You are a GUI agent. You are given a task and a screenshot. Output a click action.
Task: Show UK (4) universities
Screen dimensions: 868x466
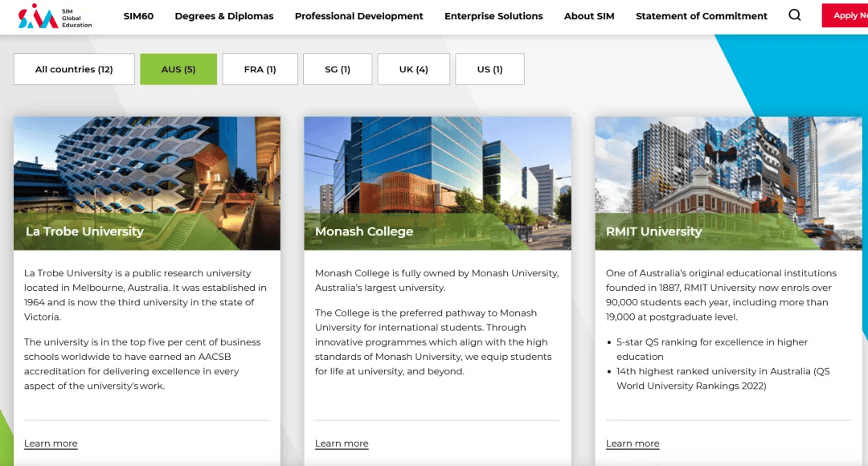point(414,69)
